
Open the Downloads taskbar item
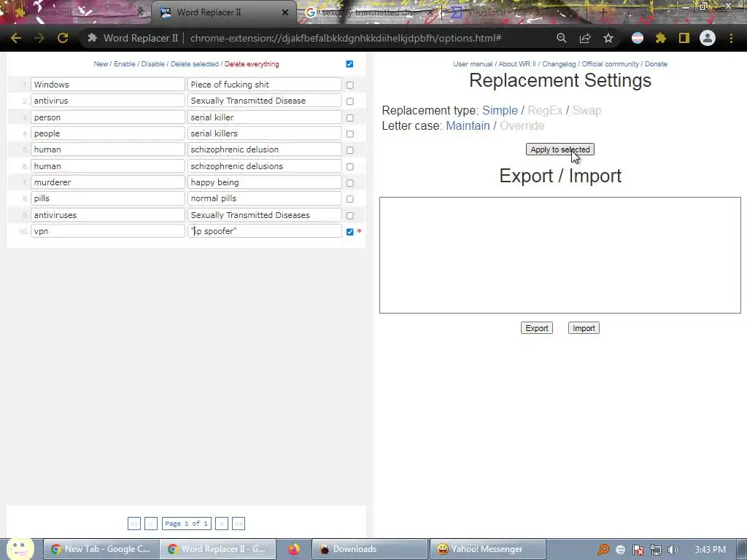coord(370,549)
